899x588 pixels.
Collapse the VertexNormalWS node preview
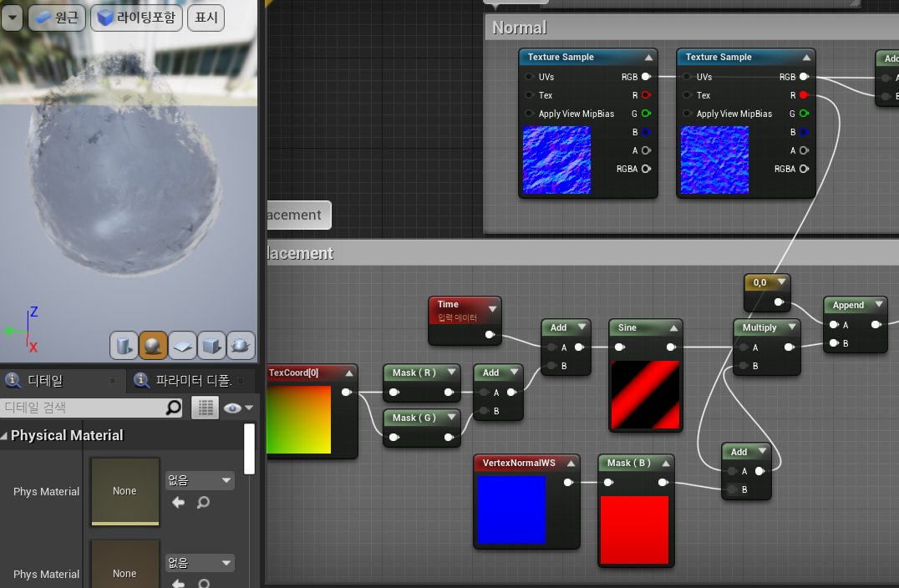[x=571, y=463]
